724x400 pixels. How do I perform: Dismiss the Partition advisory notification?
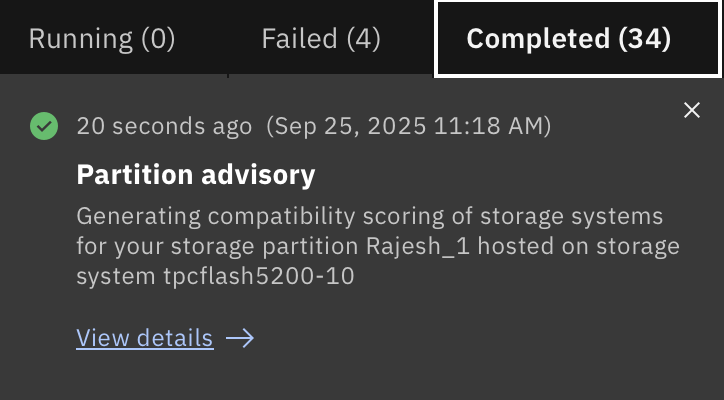point(691,110)
